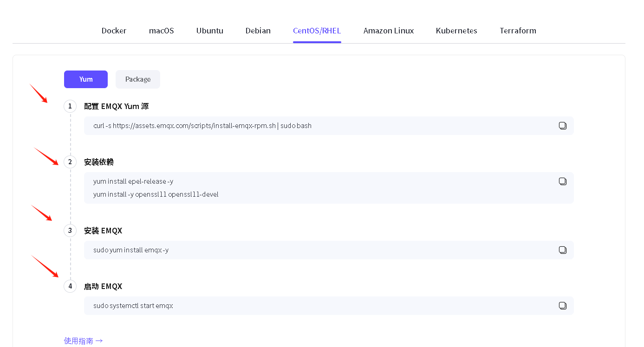Choose the Package install method button
Viewport: 644px width, 347px height.
click(138, 79)
